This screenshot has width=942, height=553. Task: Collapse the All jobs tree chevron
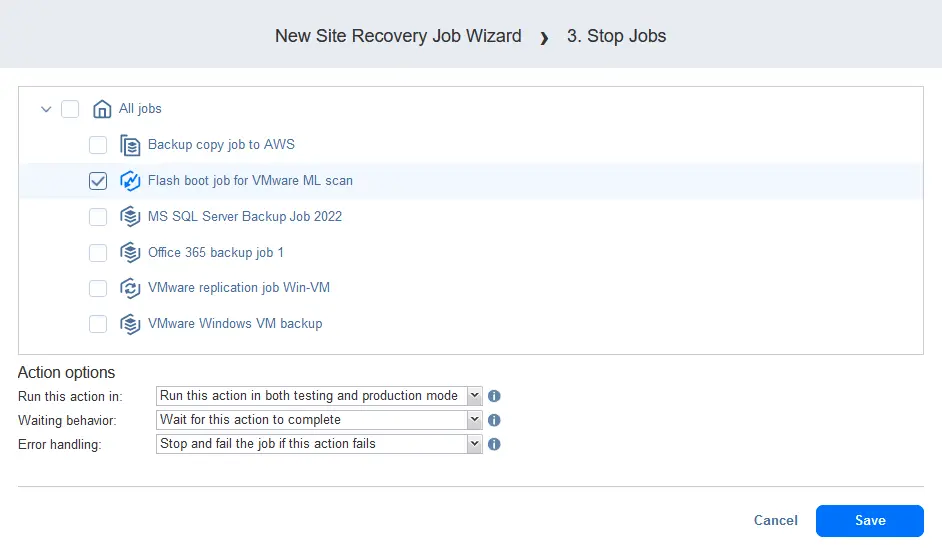pos(46,109)
